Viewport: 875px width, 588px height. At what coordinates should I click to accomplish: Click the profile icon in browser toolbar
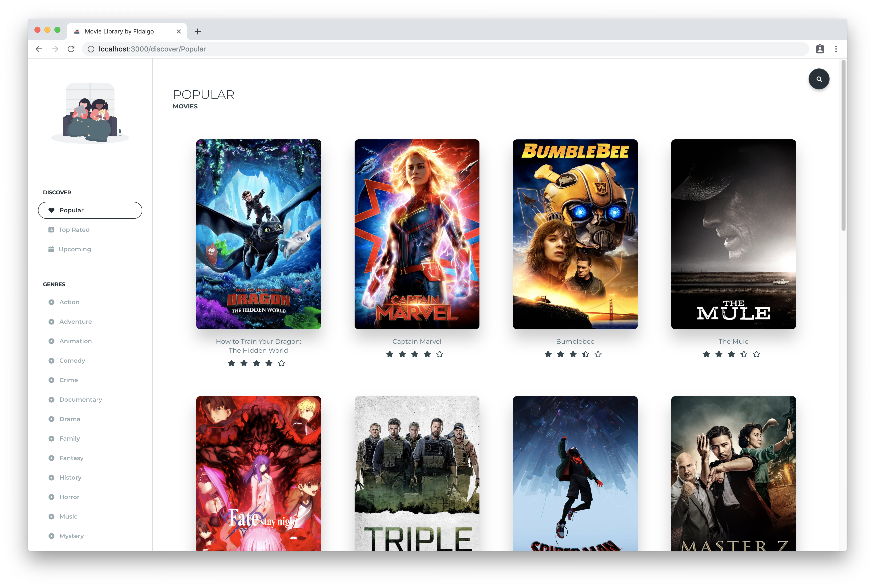pyautogui.click(x=820, y=49)
